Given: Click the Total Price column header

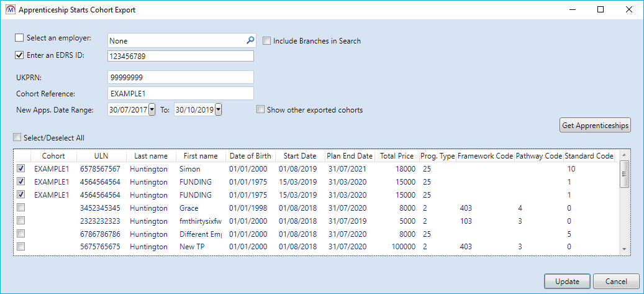Looking at the screenshot, I should coord(396,156).
